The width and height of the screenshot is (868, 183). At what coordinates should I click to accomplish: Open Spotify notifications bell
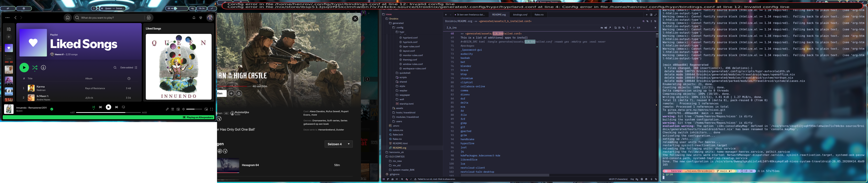[194, 18]
